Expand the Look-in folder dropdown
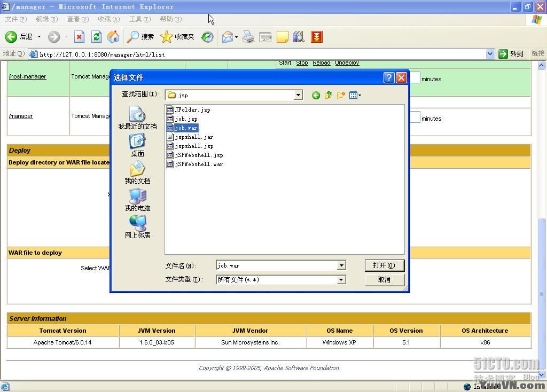Image resolution: width=547 pixels, height=392 pixels. (298, 95)
